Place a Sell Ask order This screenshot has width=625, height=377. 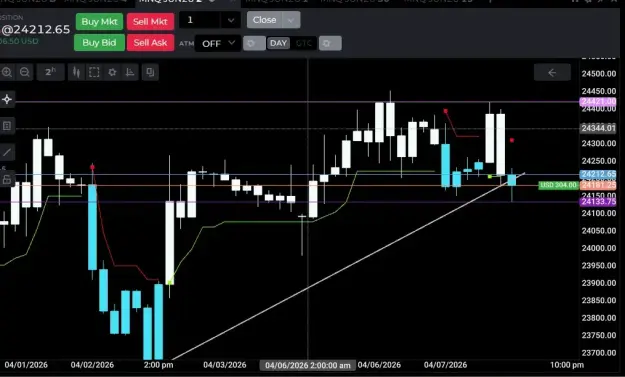[150, 43]
